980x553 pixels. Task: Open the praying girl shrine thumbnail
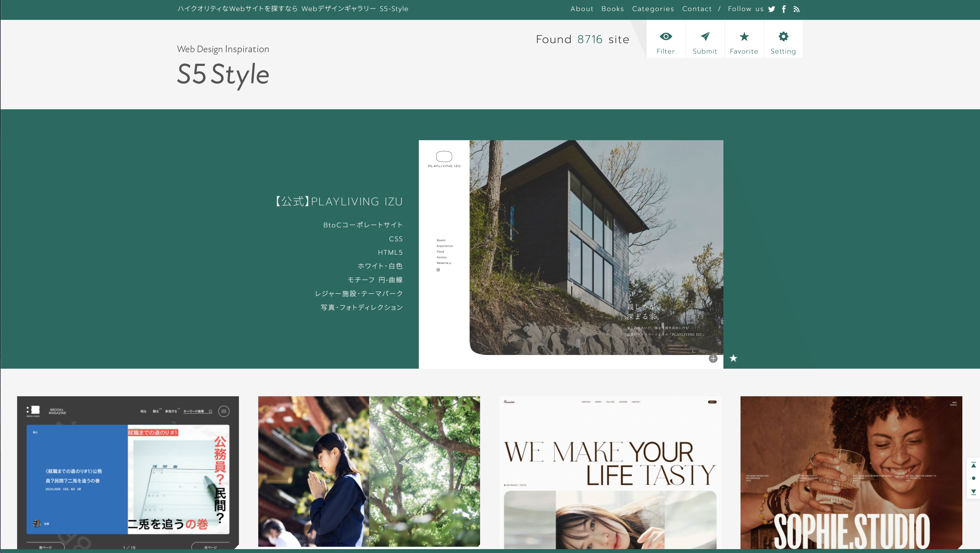(369, 472)
